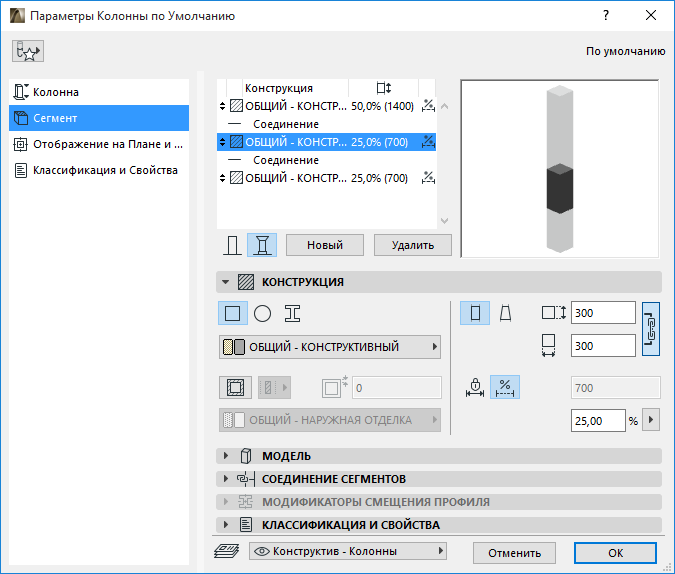Select the Колонна page
This screenshot has height=574, width=675.
(x=99, y=92)
